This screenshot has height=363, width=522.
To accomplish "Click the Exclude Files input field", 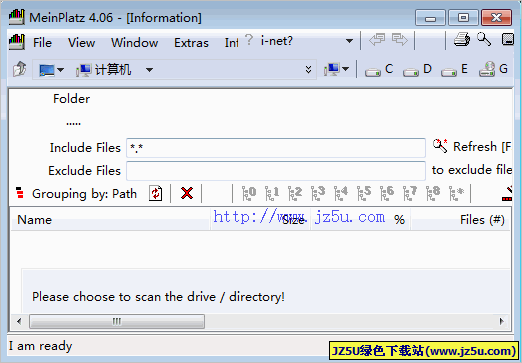I will (x=276, y=171).
